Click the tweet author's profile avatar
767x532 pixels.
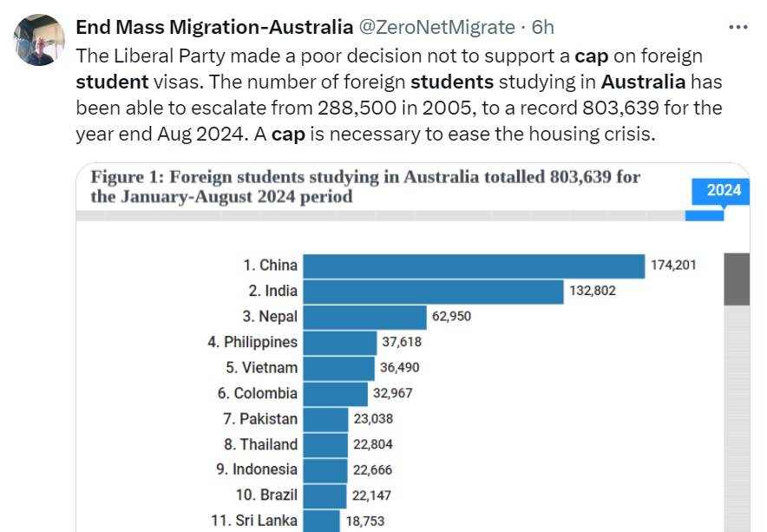(38, 41)
